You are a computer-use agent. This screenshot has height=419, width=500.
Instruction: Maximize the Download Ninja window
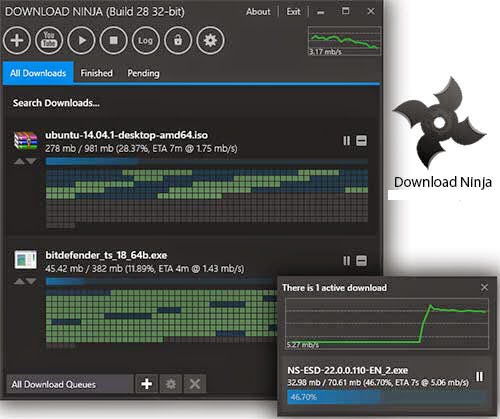346,11
